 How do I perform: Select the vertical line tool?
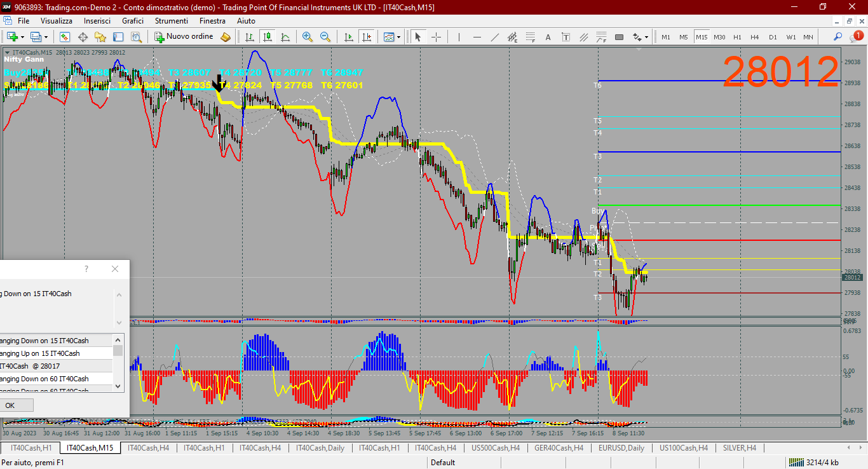(459, 37)
